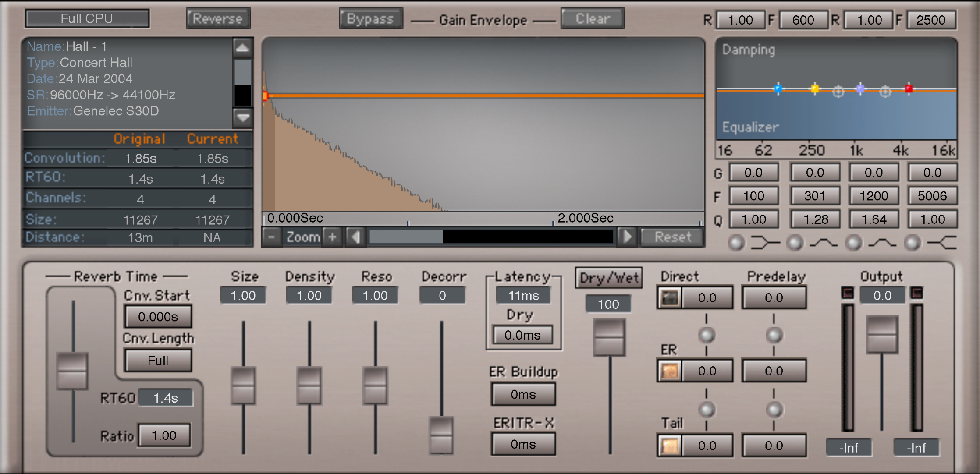Click the left output clip indicator
Image resolution: width=980 pixels, height=474 pixels.
848,293
